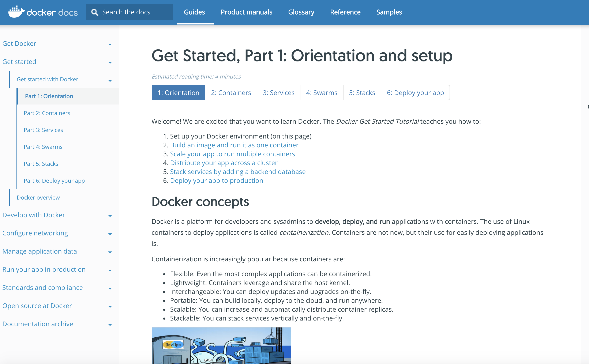
Task: Open Develop with Docker in sidebar
Action: 34,215
